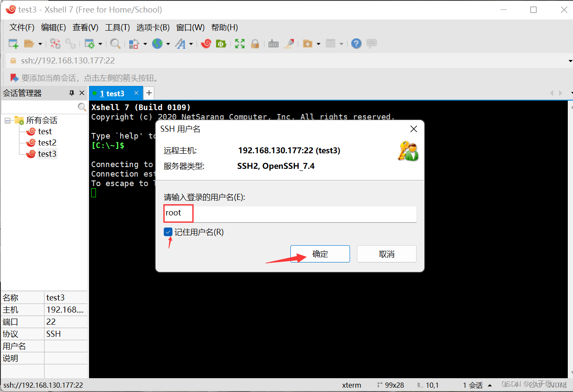Click the highlight pen toolbar icon
Image resolution: width=573 pixels, height=392 pixels.
(289, 44)
